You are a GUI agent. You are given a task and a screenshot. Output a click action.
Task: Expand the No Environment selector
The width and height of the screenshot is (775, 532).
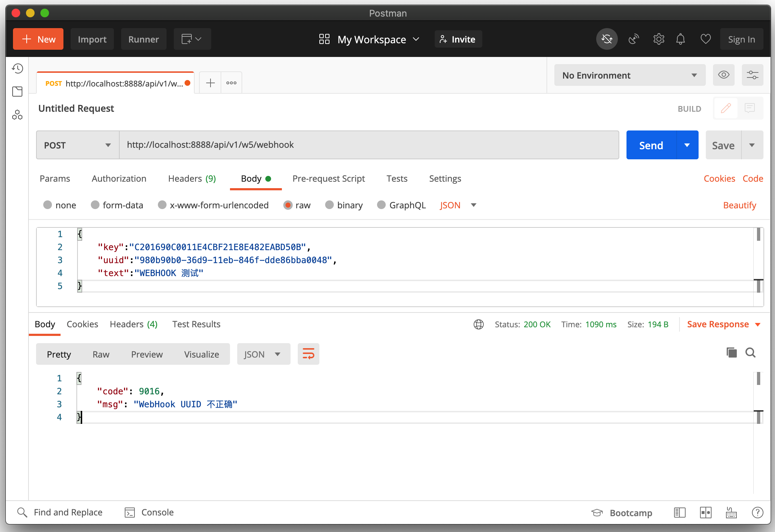pos(629,75)
